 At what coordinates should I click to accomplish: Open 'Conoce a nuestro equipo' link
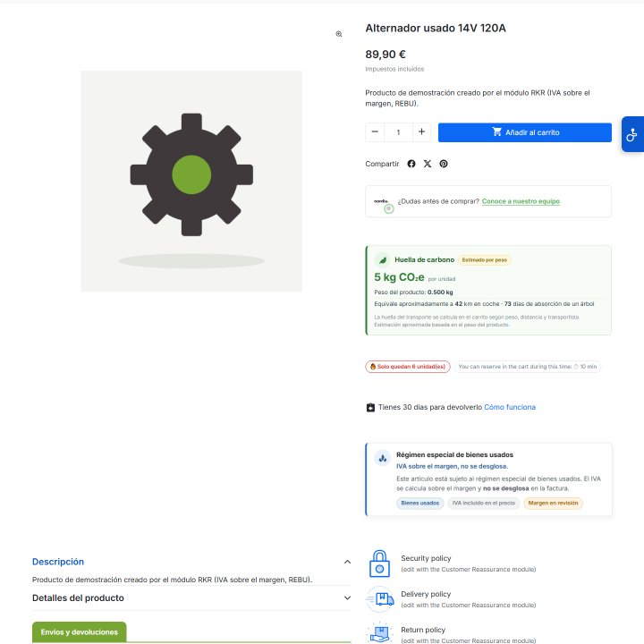(x=521, y=201)
